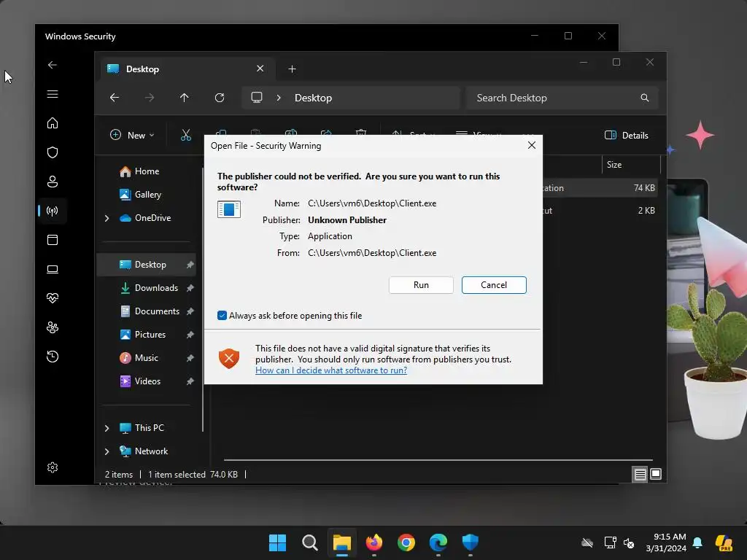Open taskbar Search
The height and width of the screenshot is (560, 747).
click(309, 542)
